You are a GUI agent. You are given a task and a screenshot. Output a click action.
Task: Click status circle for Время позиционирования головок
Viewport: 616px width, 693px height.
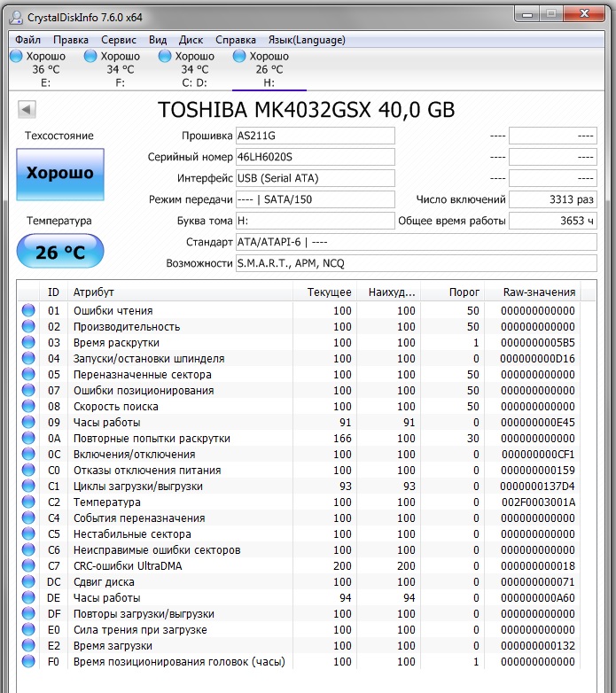[x=28, y=661]
